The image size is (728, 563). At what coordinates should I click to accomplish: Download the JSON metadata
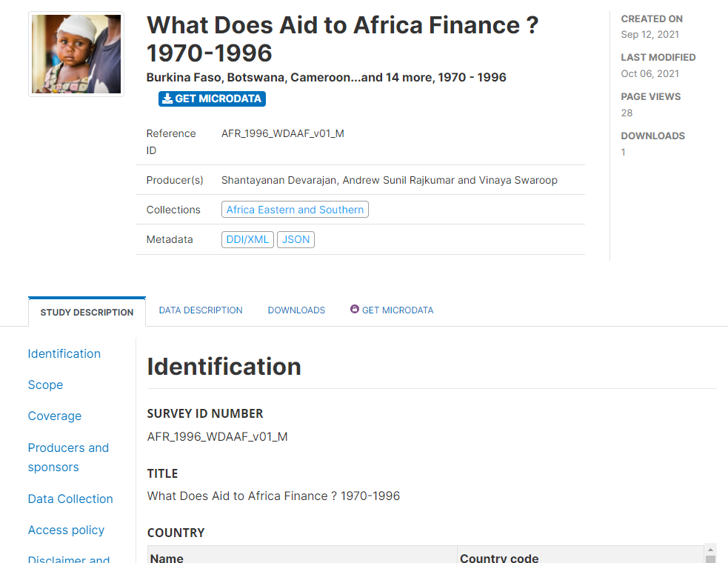(295, 240)
